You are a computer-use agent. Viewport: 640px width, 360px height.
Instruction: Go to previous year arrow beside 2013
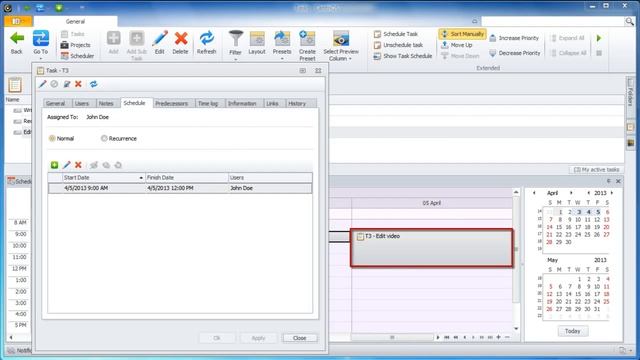point(588,193)
